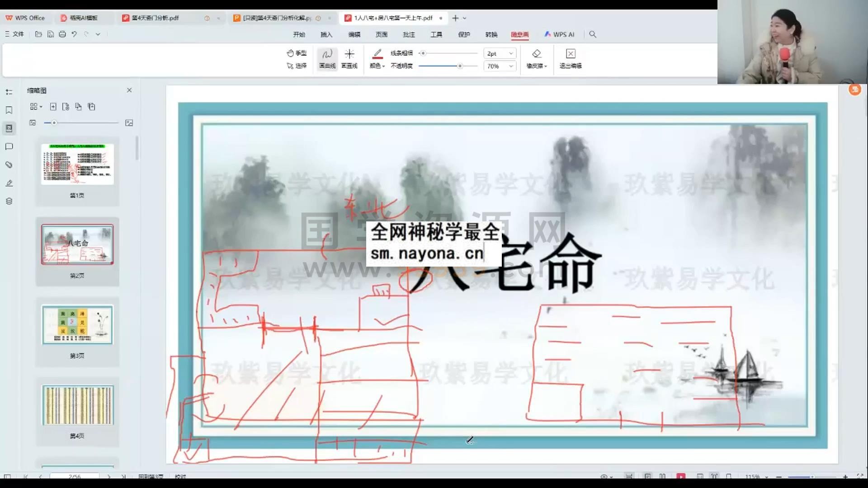Screen dimensions: 868x488
Task: Click the red play slideshow button in status bar
Action: point(681,476)
